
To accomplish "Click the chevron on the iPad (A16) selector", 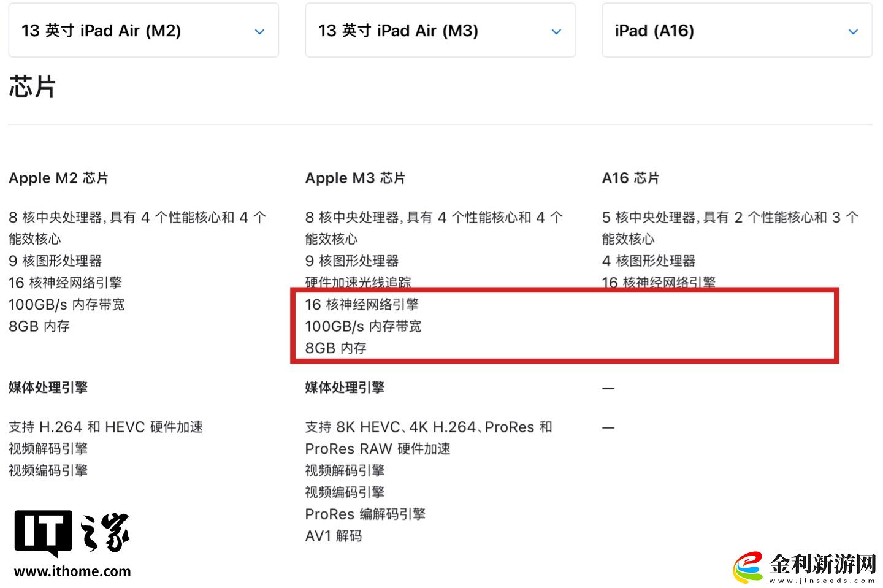I will (x=853, y=31).
